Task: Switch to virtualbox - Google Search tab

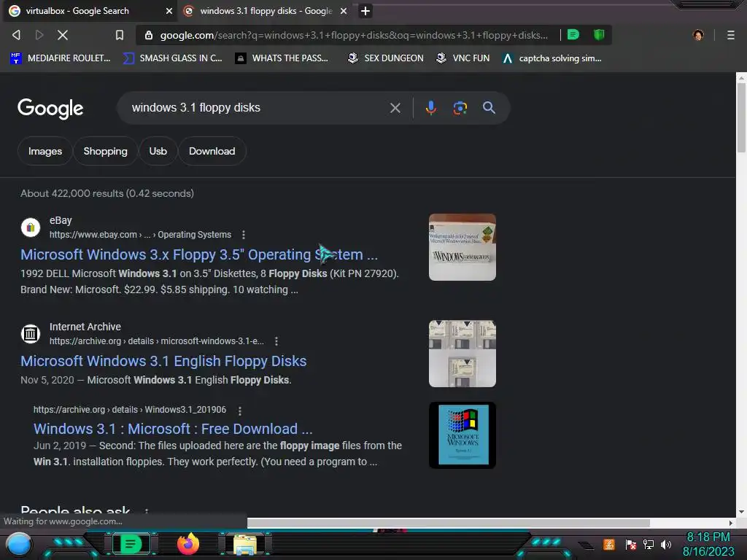Action: pyautogui.click(x=89, y=11)
